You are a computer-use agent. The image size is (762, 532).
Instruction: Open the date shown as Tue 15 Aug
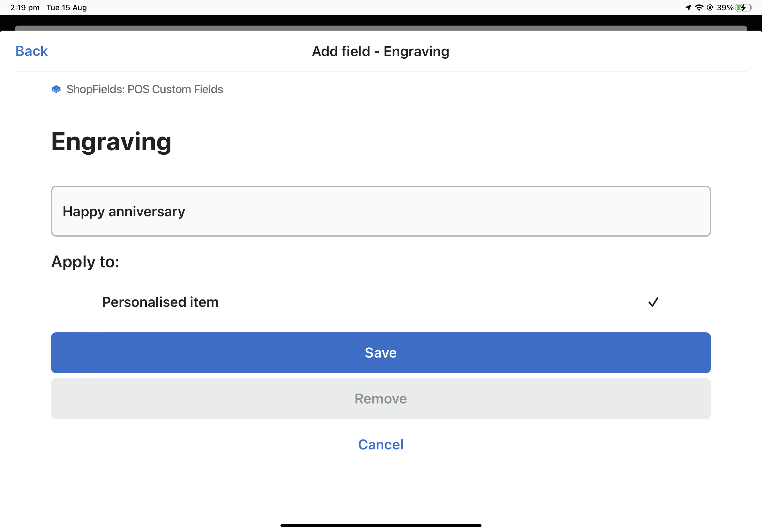tap(66, 7)
